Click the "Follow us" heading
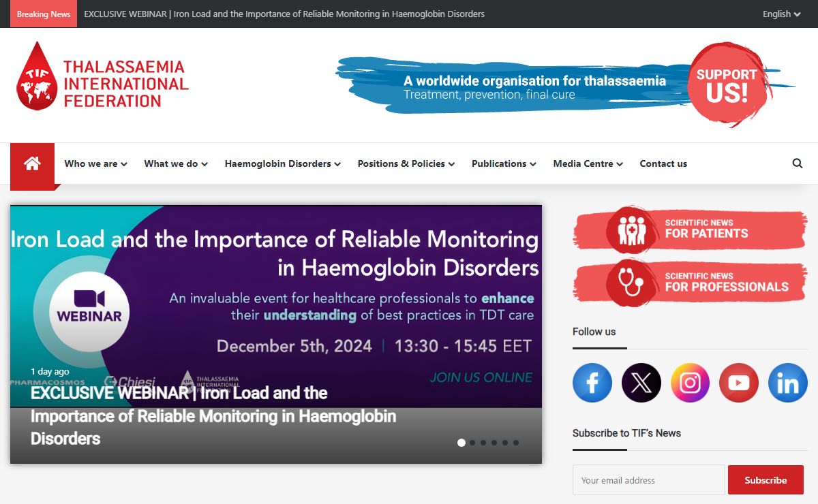Viewport: 818px width, 504px height. [594, 332]
